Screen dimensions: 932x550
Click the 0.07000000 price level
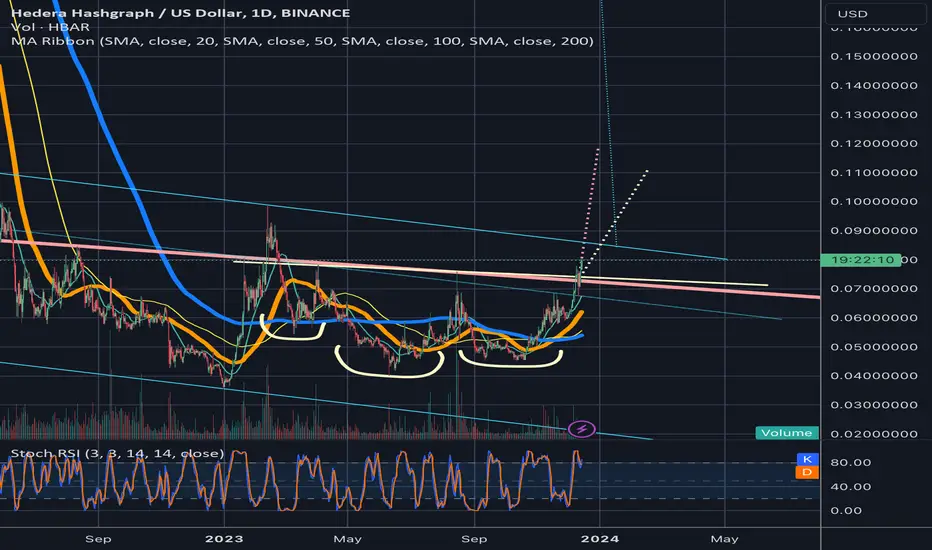(x=874, y=289)
